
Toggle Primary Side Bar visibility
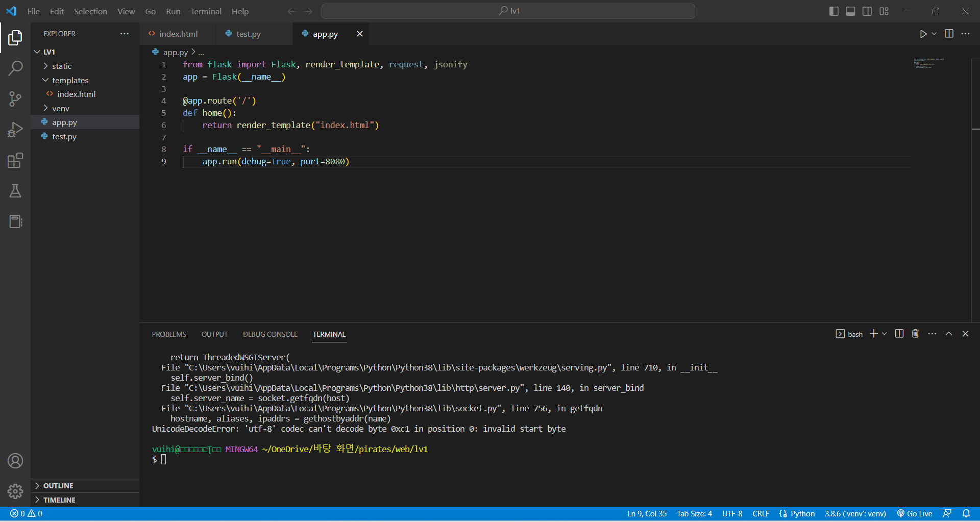click(834, 11)
